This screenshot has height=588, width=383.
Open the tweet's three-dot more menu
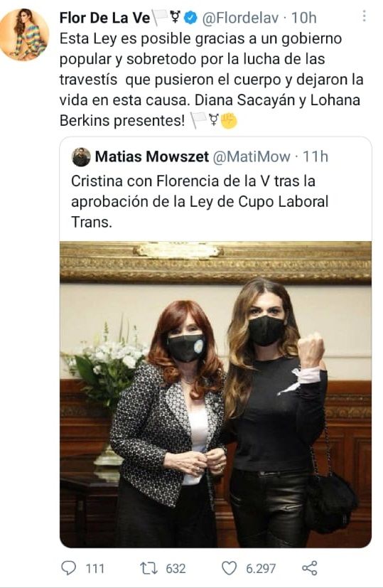(x=364, y=16)
